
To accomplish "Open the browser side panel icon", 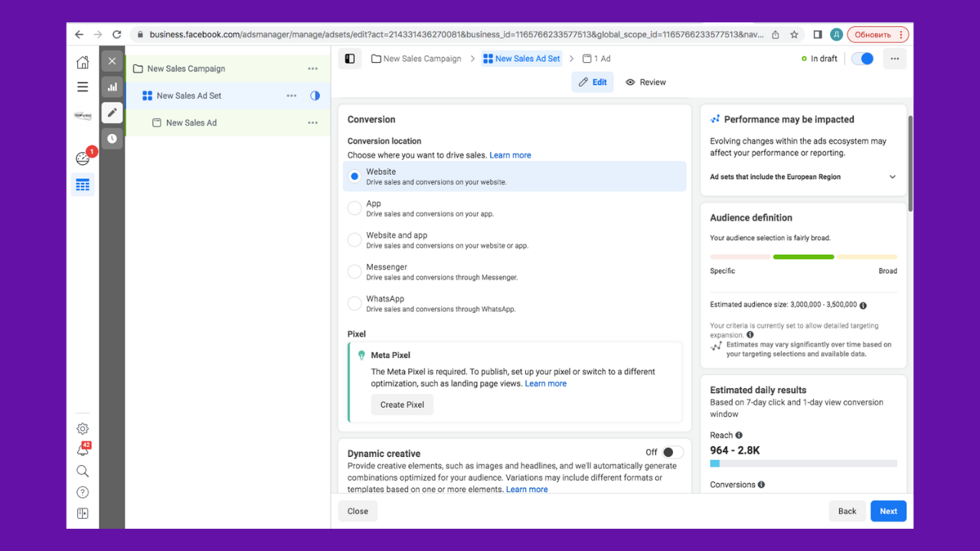I will point(818,34).
